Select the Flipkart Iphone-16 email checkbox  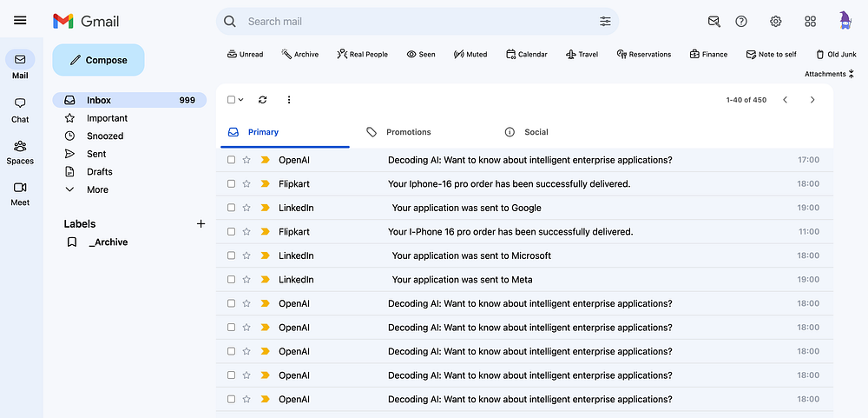click(232, 184)
